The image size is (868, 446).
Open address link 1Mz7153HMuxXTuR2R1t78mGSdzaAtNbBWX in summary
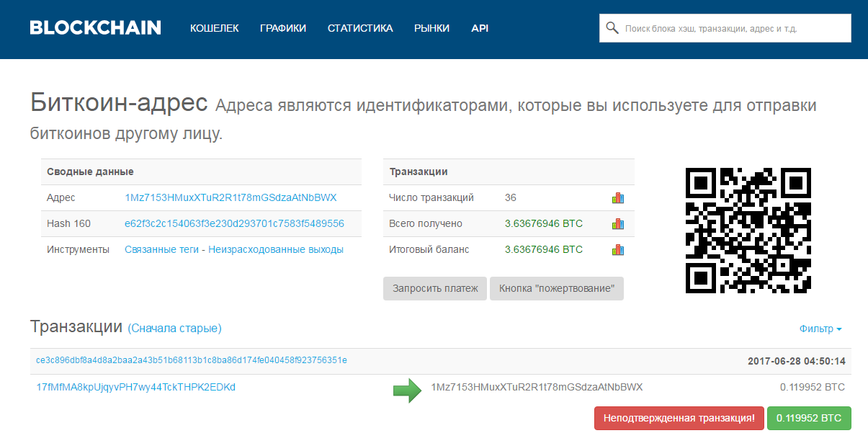tap(231, 197)
